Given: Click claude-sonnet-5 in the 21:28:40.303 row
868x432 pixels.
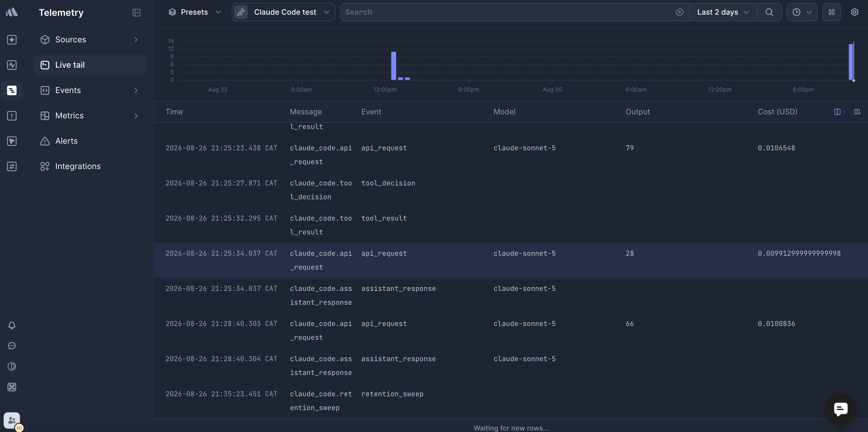Looking at the screenshot, I should click(524, 324).
